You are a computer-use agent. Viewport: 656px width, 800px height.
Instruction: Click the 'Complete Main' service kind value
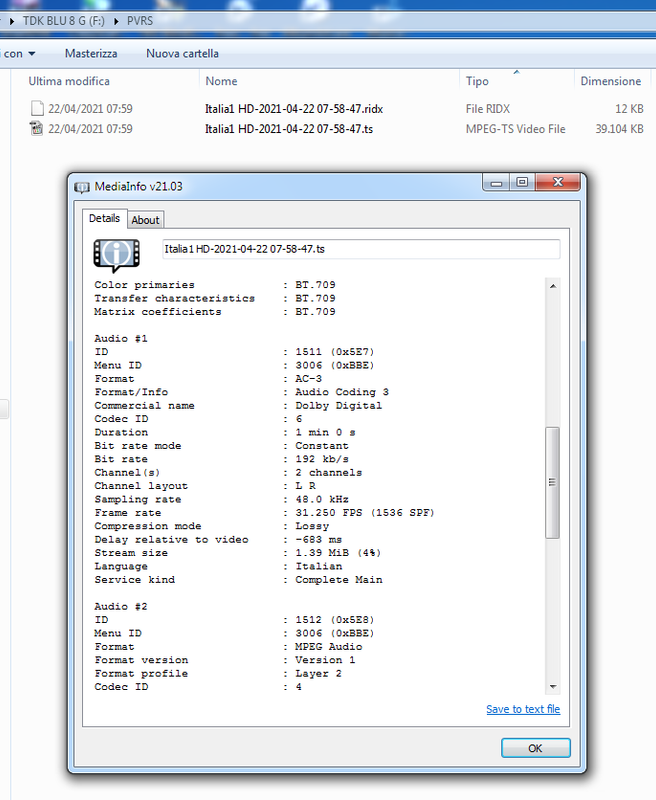point(339,580)
